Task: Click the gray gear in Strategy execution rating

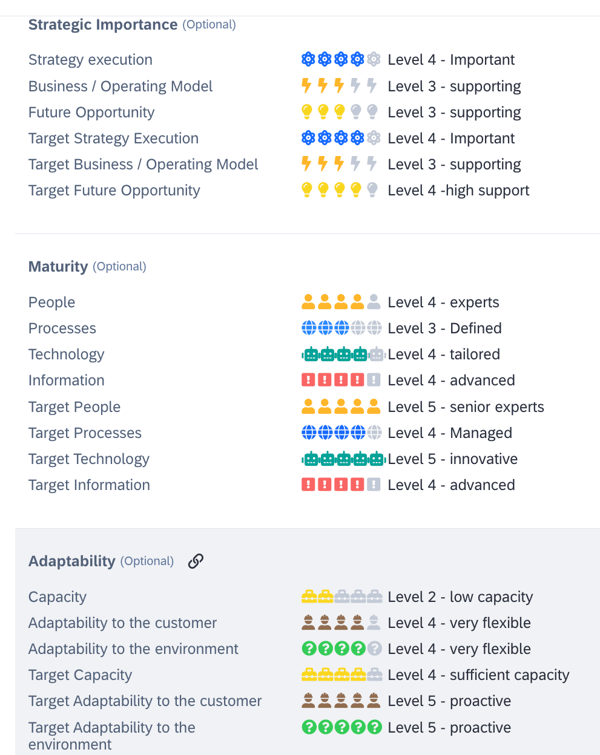Action: (x=374, y=60)
